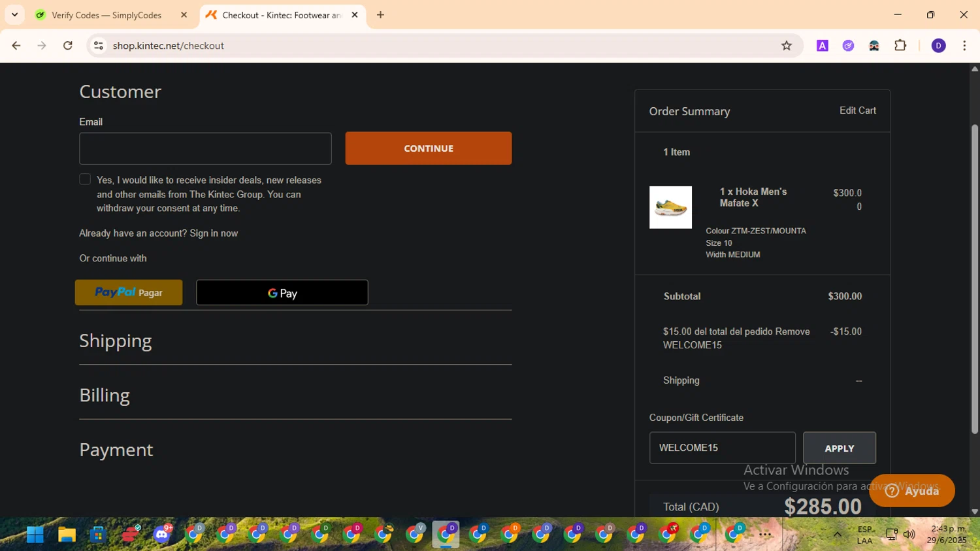This screenshot has width=980, height=551.
Task: Click the taskbar overflow three-dots icon
Action: coord(765,535)
